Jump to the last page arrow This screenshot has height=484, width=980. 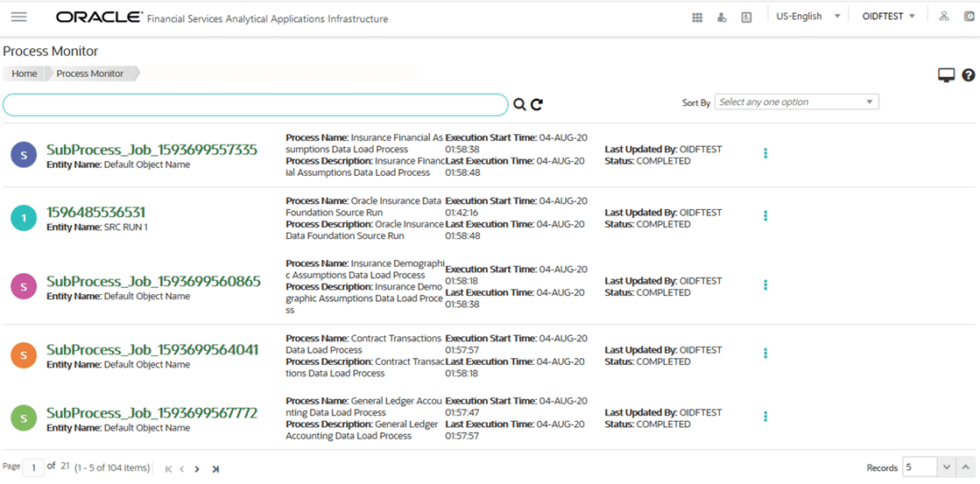pos(215,469)
